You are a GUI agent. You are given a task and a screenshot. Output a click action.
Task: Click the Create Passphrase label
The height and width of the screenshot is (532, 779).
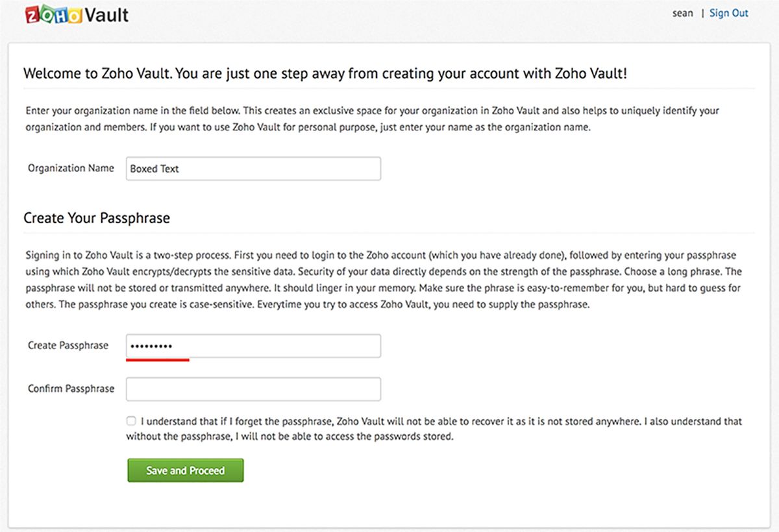click(68, 345)
